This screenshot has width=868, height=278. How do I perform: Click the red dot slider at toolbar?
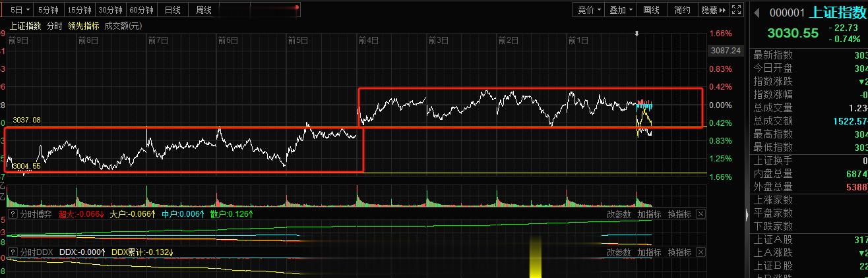(297, 9)
